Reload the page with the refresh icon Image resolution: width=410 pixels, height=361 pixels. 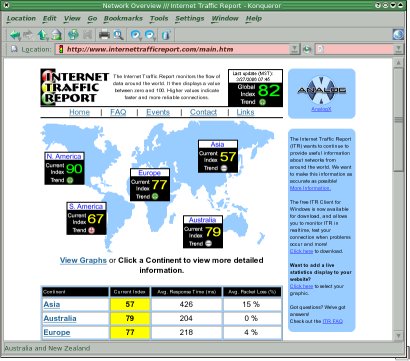point(73,35)
